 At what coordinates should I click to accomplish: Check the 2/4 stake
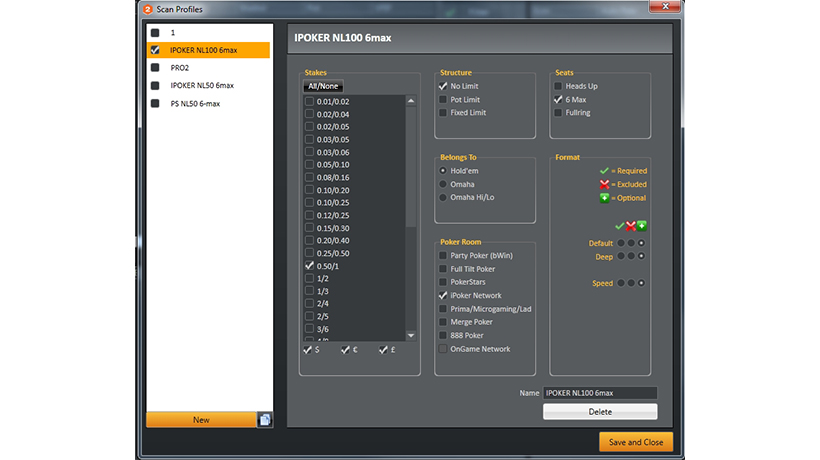click(x=310, y=303)
